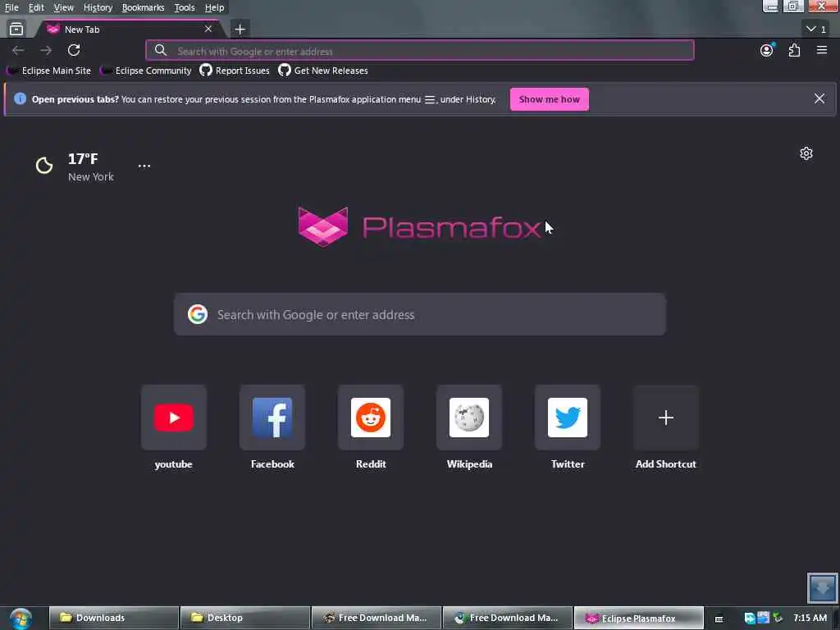
Task: Click the forward navigation arrow
Action: 46,50
